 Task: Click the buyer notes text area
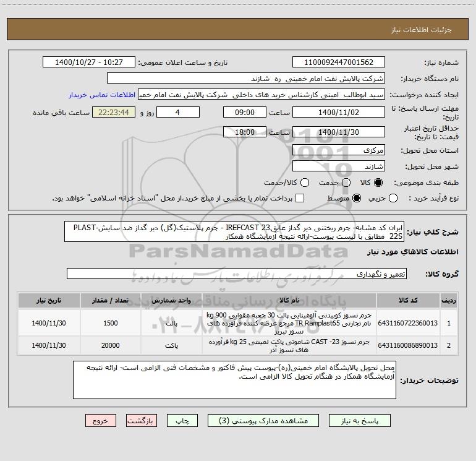[234, 380]
